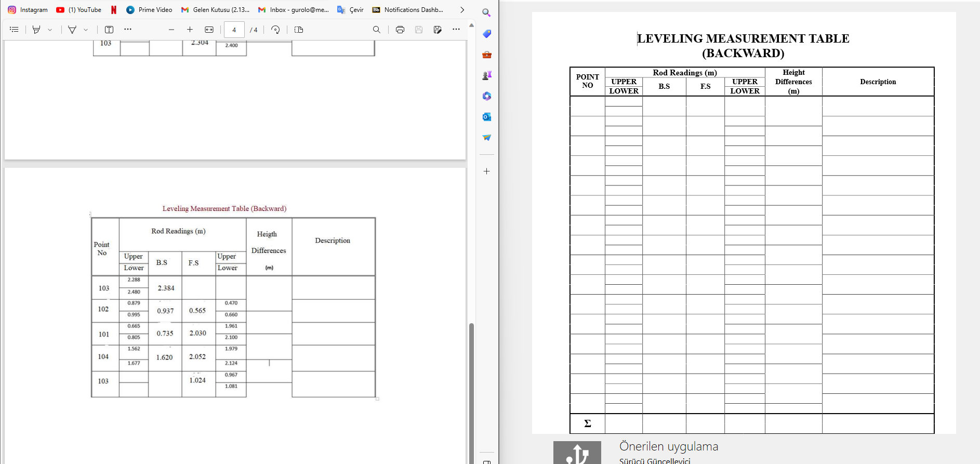The image size is (980, 464).
Task: Switch the page view layout
Action: pyautogui.click(x=299, y=30)
